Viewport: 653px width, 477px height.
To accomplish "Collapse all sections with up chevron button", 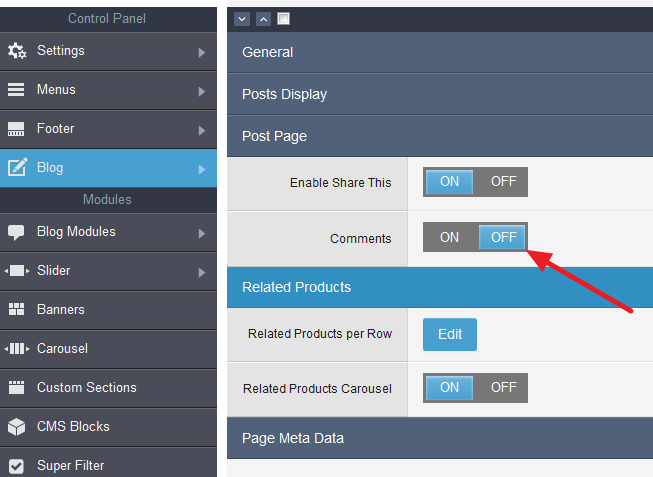I will pos(263,19).
